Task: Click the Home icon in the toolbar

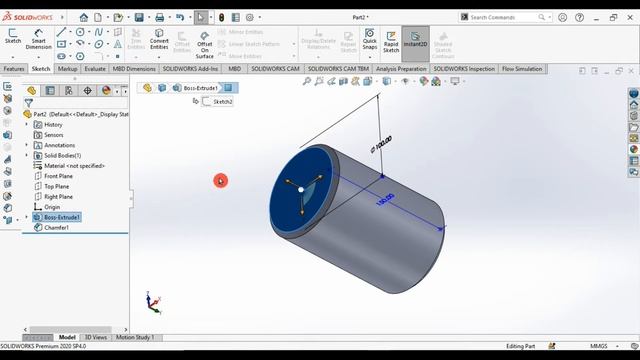Action: (x=84, y=18)
